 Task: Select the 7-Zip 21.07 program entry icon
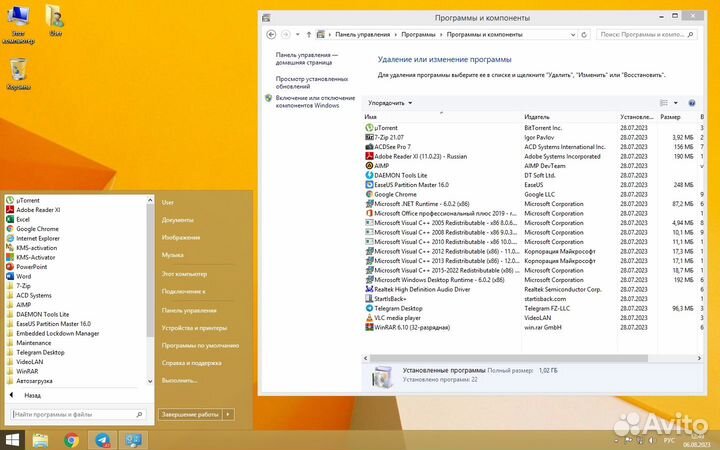pyautogui.click(x=369, y=137)
